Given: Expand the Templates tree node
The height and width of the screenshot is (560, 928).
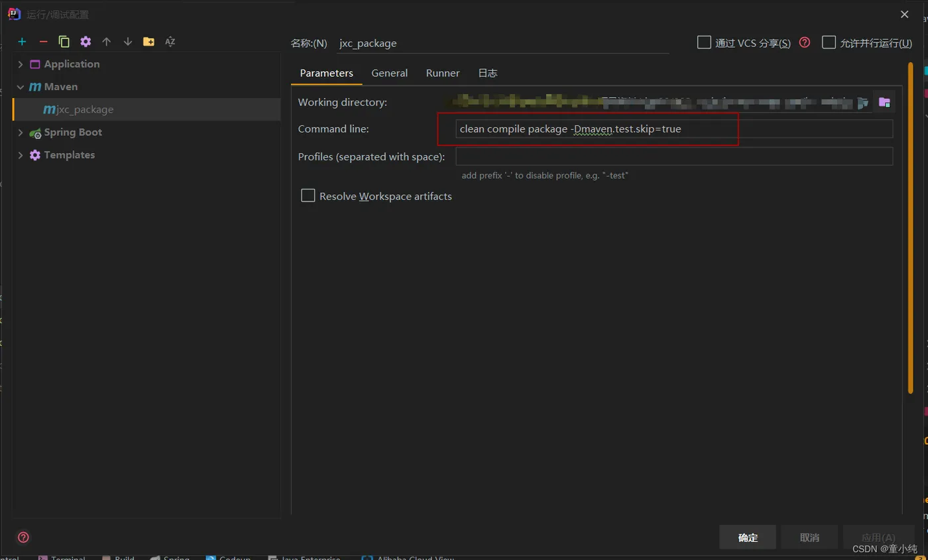Looking at the screenshot, I should pos(21,155).
